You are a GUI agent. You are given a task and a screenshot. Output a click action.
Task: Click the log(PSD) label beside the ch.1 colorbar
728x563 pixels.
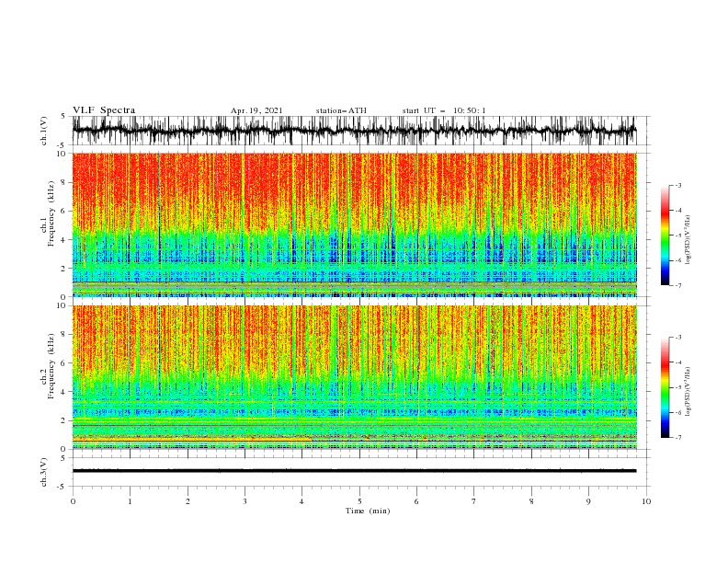(x=688, y=240)
